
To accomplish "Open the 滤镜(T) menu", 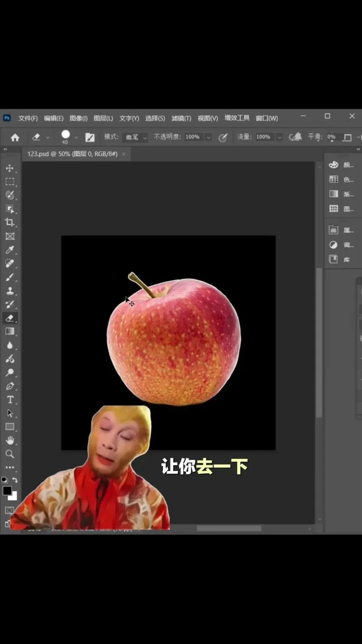I will tap(181, 118).
